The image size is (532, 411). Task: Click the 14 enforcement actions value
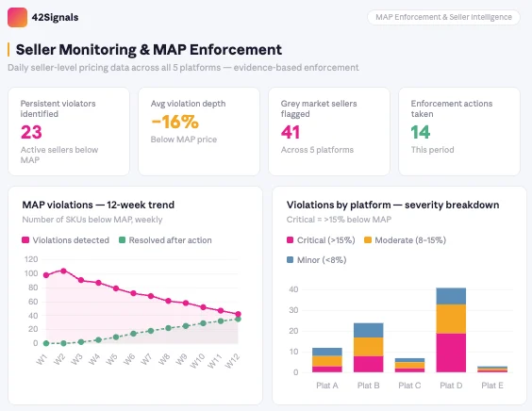point(421,132)
